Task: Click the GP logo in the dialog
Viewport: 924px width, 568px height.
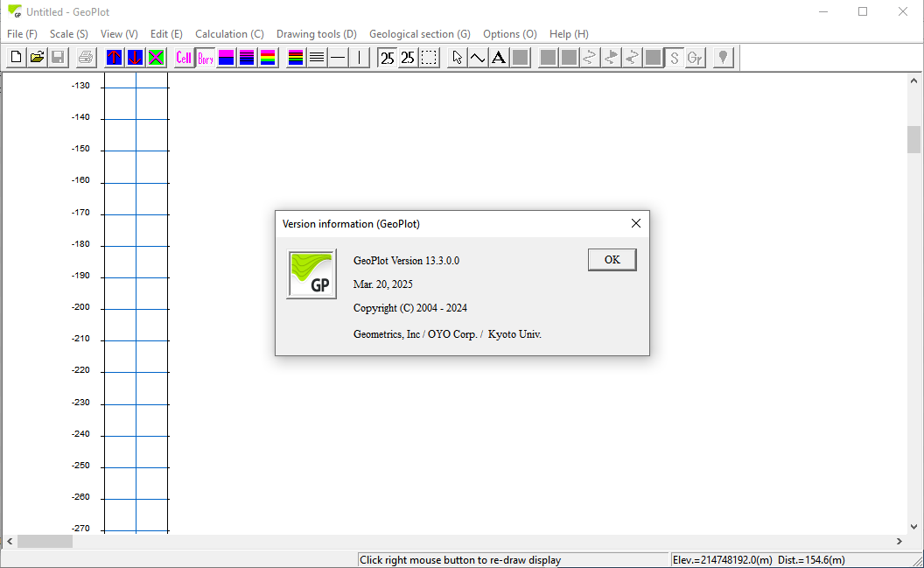Action: pyautogui.click(x=311, y=274)
